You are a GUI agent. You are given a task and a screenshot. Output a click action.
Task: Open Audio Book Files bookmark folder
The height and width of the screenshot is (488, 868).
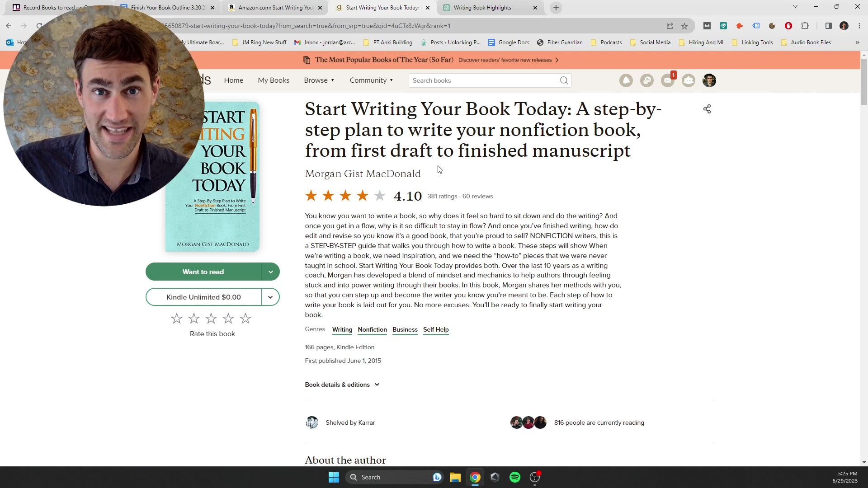coord(806,42)
